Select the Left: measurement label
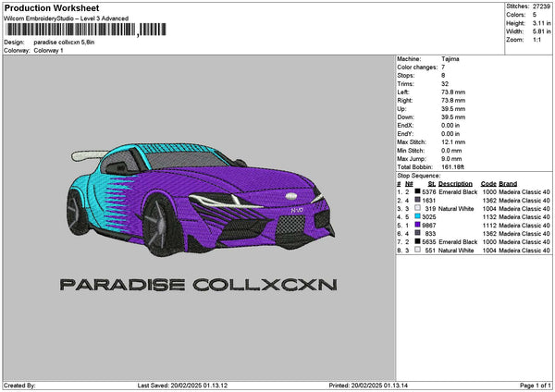Image resolution: width=555 pixels, height=392 pixels. pos(403,92)
